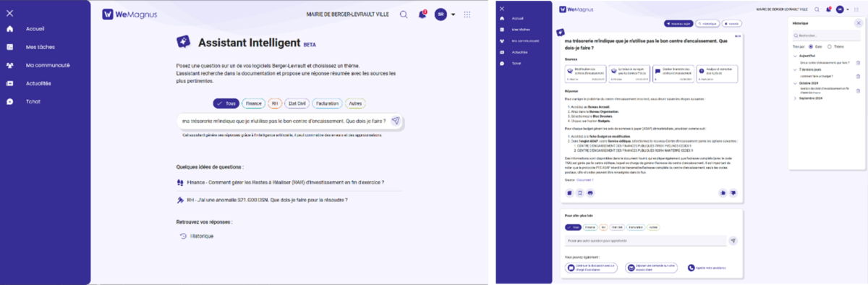Screen dimensions: 868x285
Task: Expand account dropdown arrow in right screen header
Action: coord(848,9)
